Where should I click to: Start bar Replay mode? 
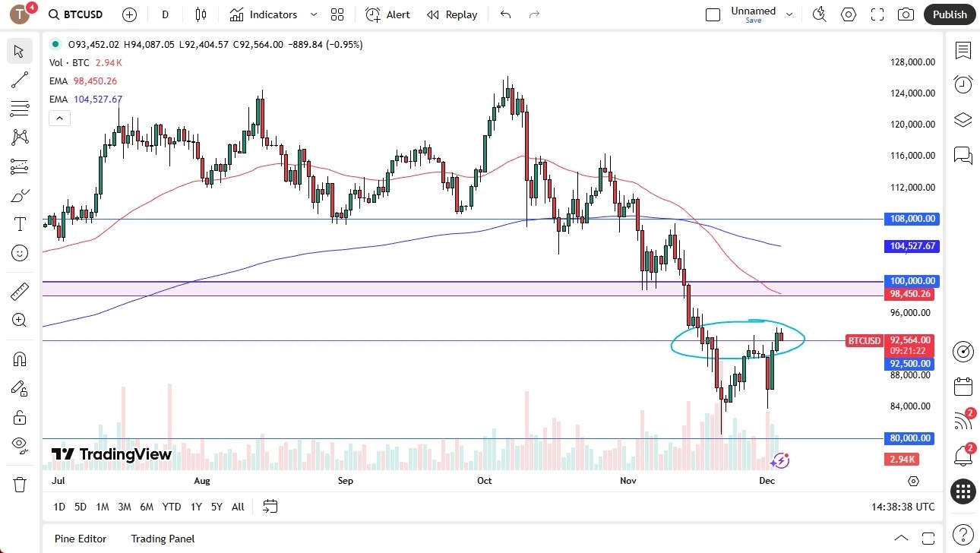coord(452,14)
